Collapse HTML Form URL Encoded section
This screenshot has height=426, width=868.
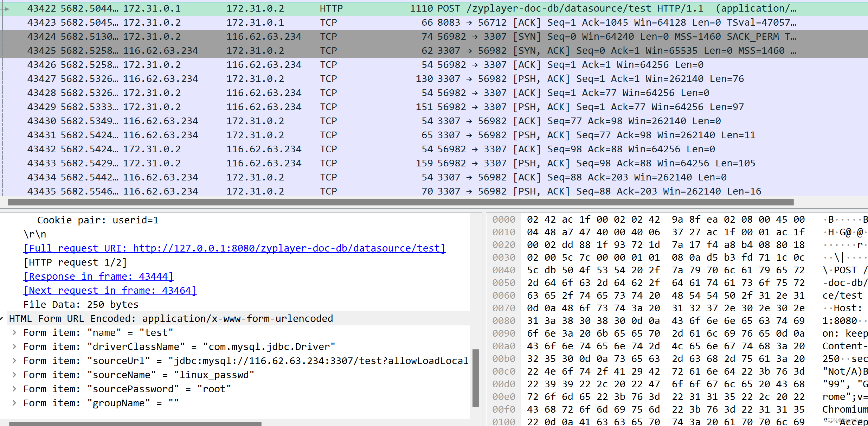click(2, 319)
